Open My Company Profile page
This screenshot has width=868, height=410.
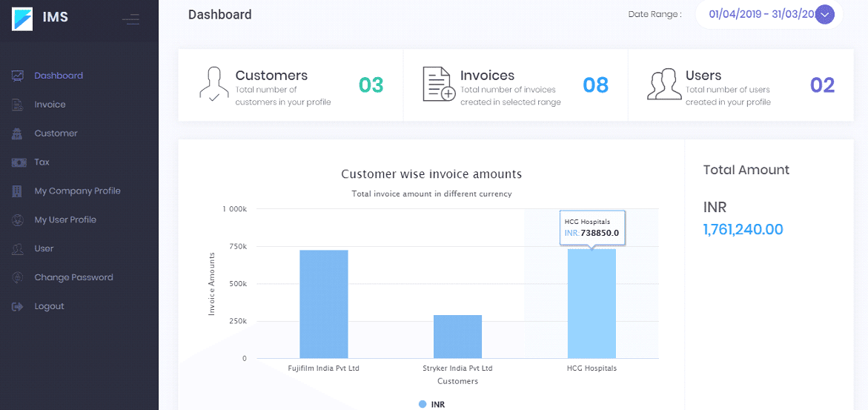78,191
